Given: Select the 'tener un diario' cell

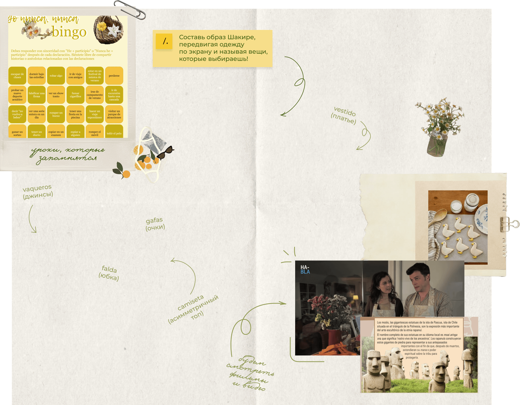Looking at the screenshot, I should (x=37, y=131).
